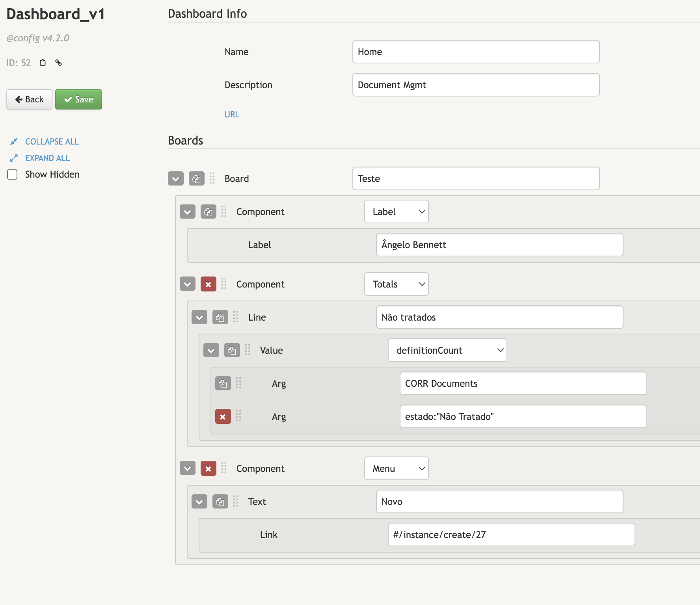
Task: Delete the Menu component
Action: coord(208,469)
